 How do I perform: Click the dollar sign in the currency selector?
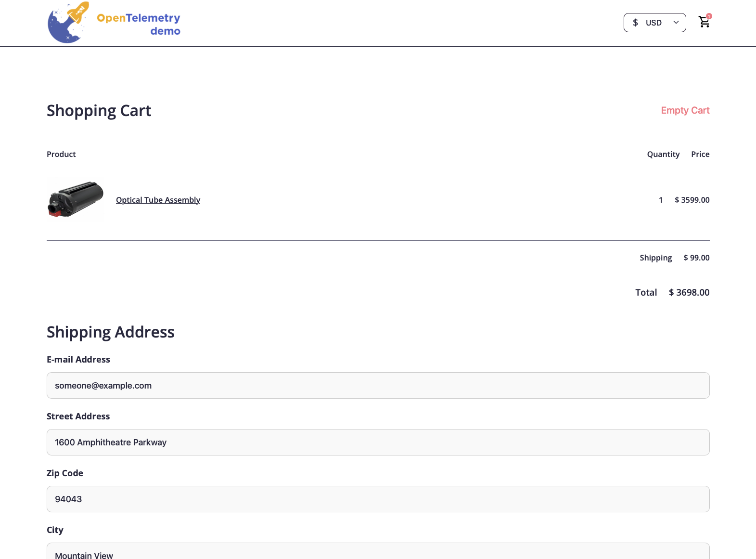click(x=635, y=23)
